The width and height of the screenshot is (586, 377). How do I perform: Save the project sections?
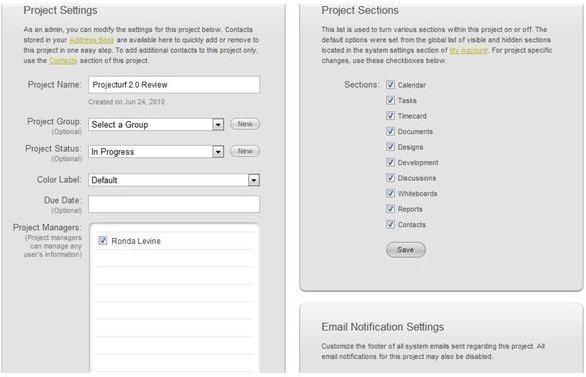405,250
